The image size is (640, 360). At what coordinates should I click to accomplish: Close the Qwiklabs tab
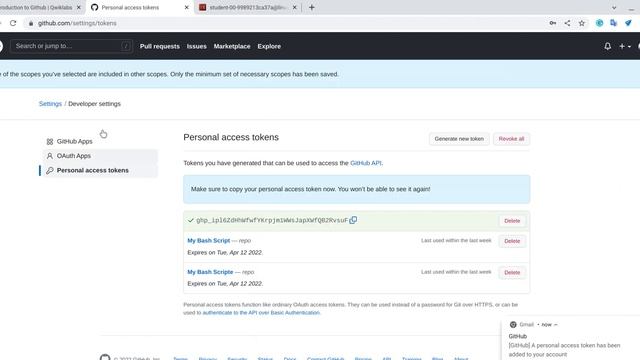79,7
